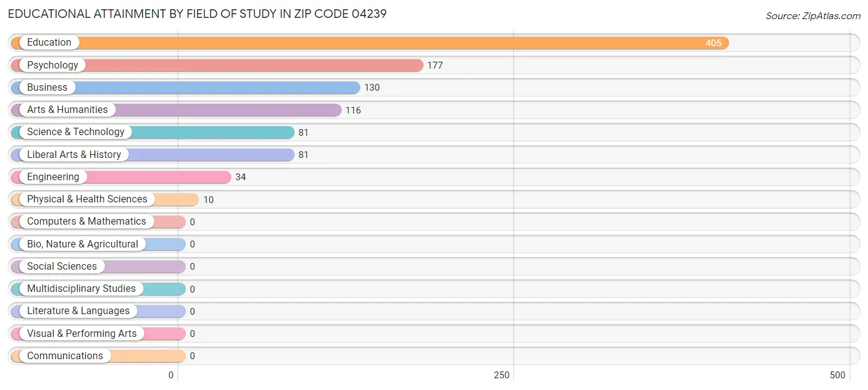Click the chart title text
This screenshot has width=868, height=390.
pyautogui.click(x=198, y=14)
